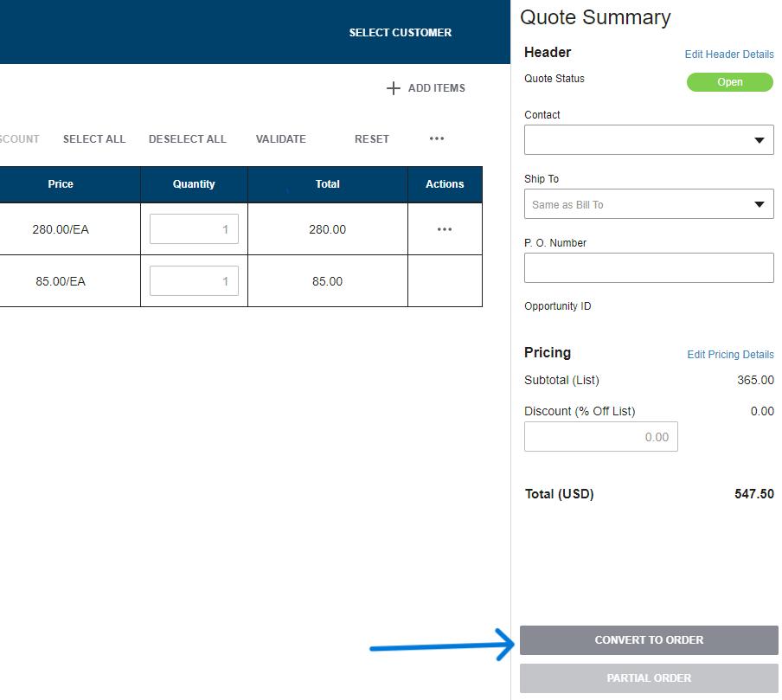Open Edit Pricing Details link
Screen dimensions: 782x700
pos(730,355)
